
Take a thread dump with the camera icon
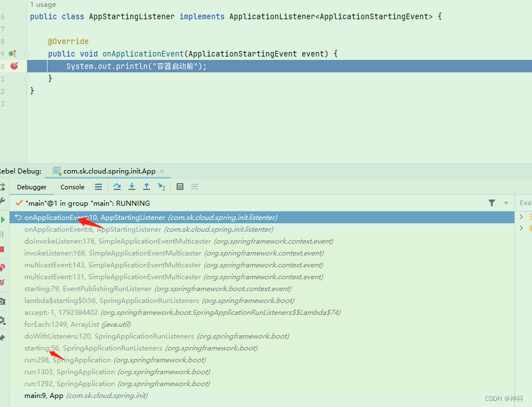point(3,301)
